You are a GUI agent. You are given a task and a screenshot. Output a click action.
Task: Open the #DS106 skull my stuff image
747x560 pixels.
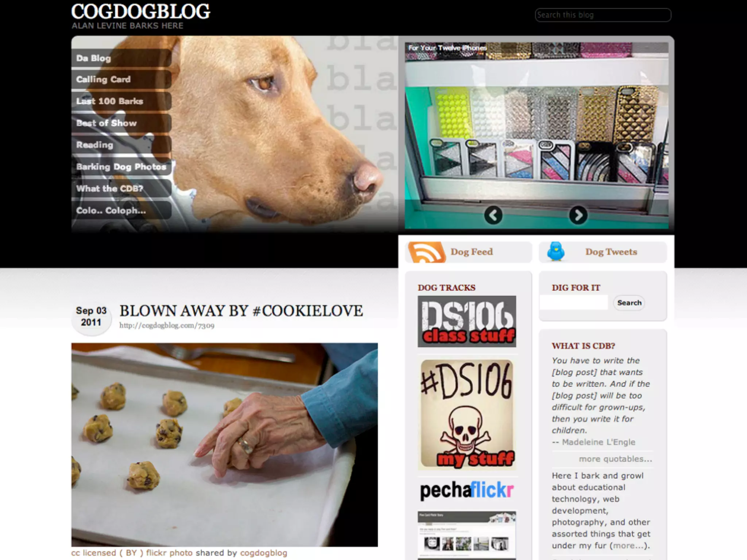coord(467,415)
